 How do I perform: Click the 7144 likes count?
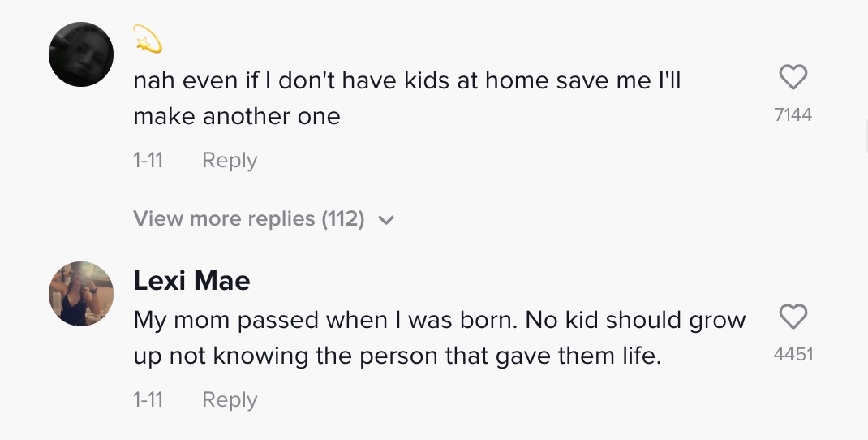[x=793, y=114]
